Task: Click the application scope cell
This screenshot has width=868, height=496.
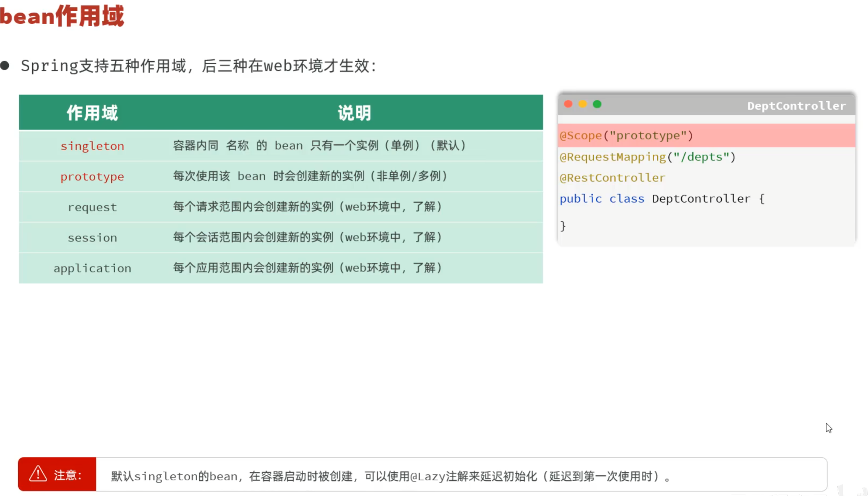Action: click(92, 268)
